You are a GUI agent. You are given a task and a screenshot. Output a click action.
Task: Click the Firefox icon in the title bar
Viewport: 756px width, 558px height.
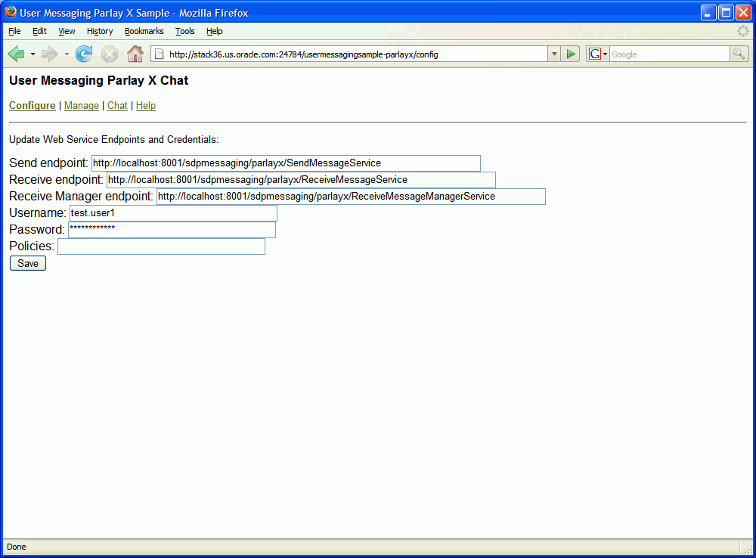tap(11, 12)
